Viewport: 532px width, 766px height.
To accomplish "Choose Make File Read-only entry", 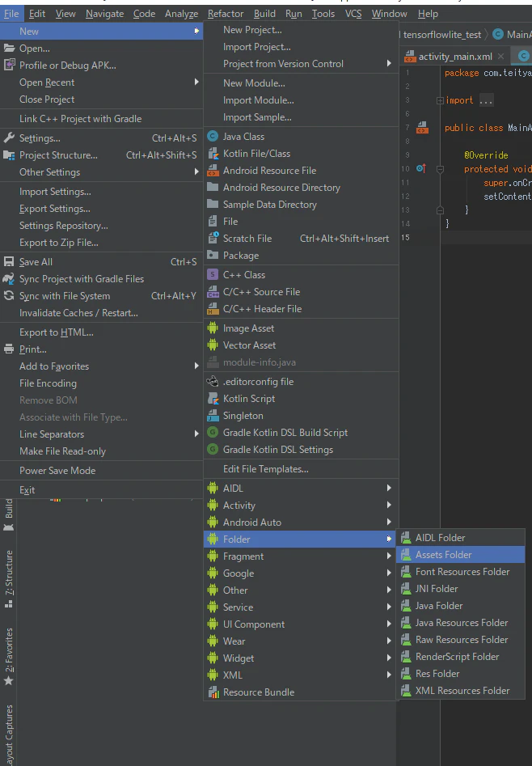I will (x=102, y=451).
